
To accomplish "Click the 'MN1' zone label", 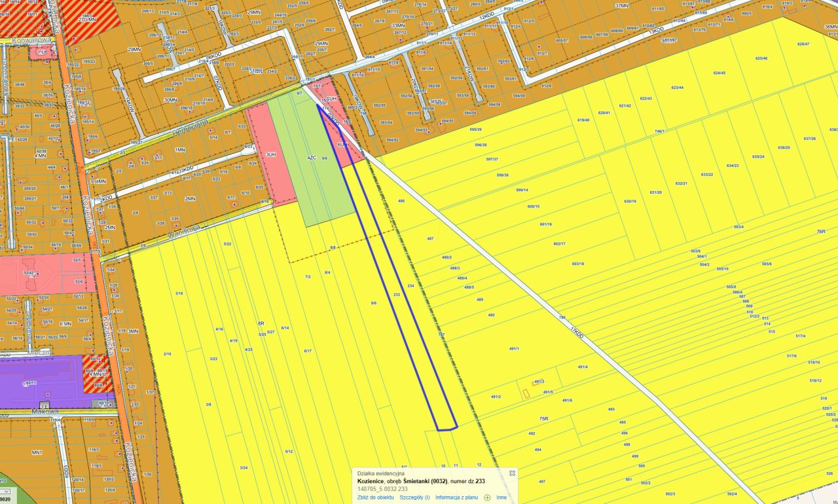I will 37,452.
